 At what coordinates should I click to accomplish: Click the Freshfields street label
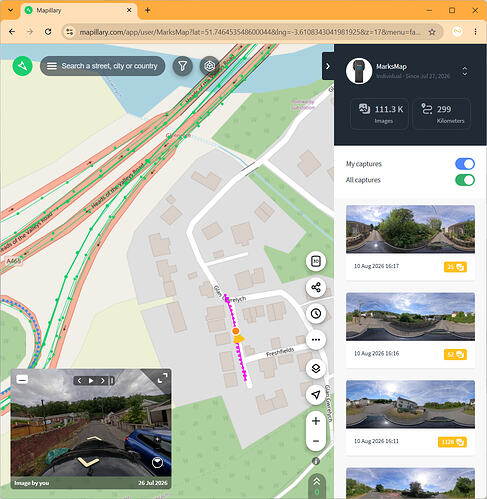point(280,352)
